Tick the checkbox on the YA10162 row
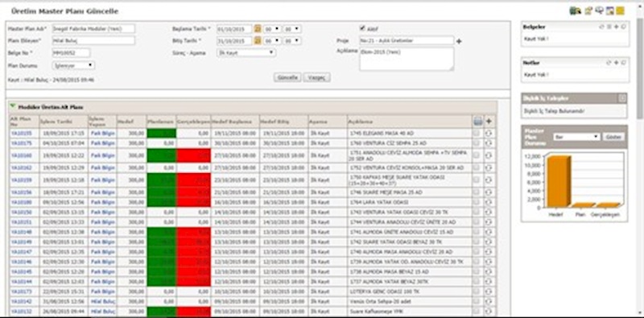This screenshot has width=644, height=318. (x=477, y=168)
